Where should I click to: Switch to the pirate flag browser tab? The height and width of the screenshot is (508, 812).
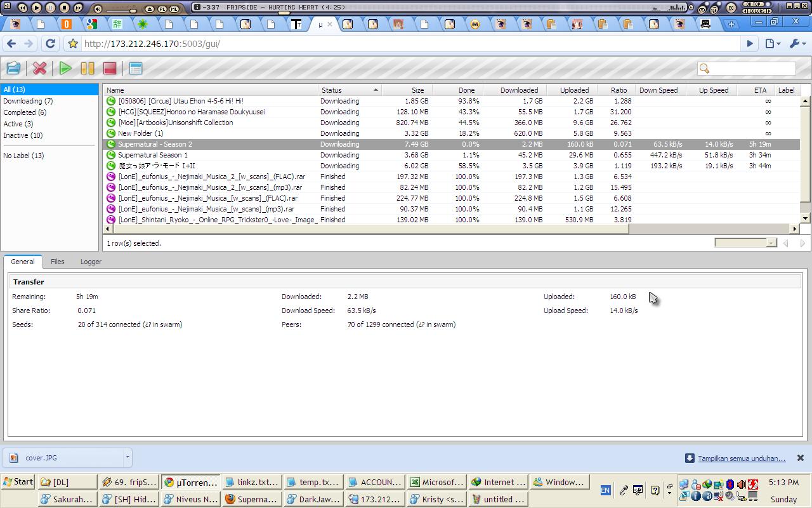(705, 24)
